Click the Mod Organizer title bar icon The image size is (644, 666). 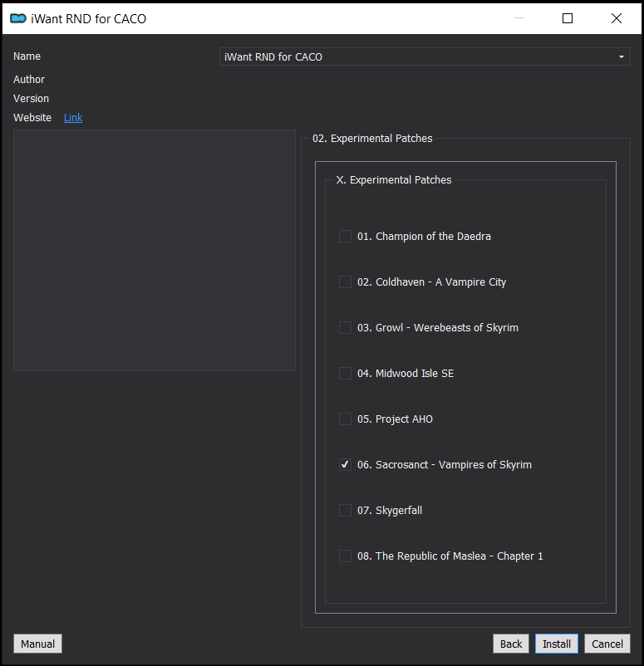coord(17,19)
